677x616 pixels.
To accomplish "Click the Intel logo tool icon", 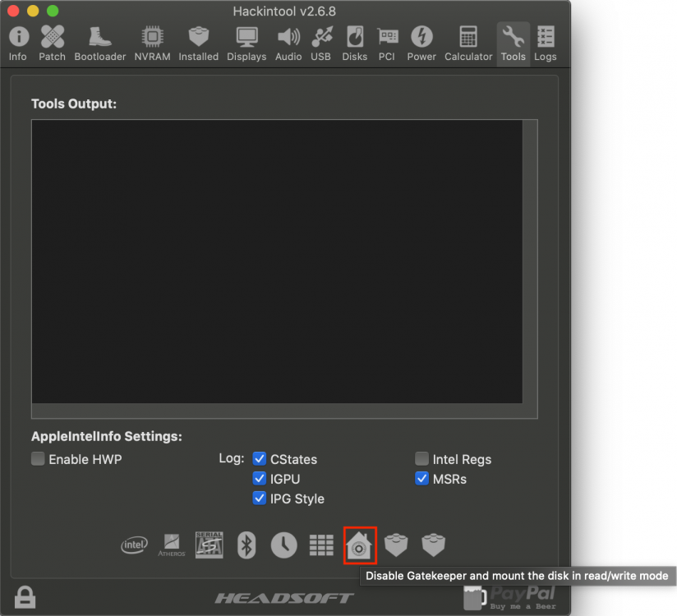I will pyautogui.click(x=134, y=545).
